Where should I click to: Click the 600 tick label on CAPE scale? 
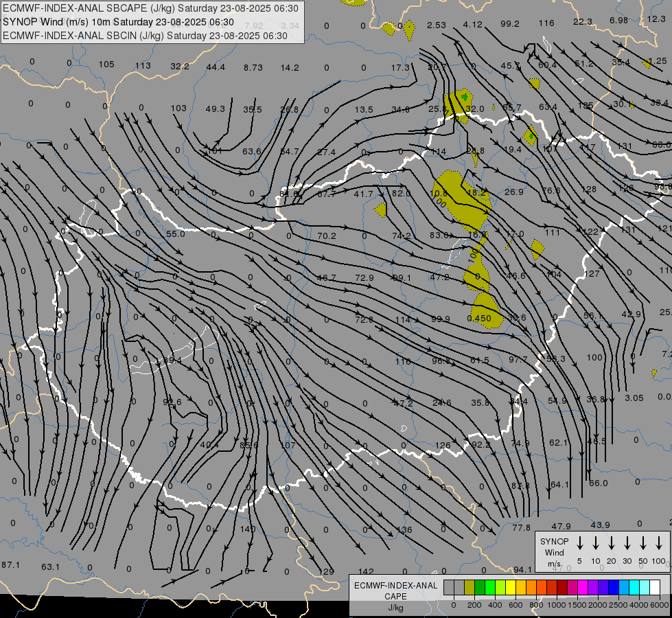(515, 605)
